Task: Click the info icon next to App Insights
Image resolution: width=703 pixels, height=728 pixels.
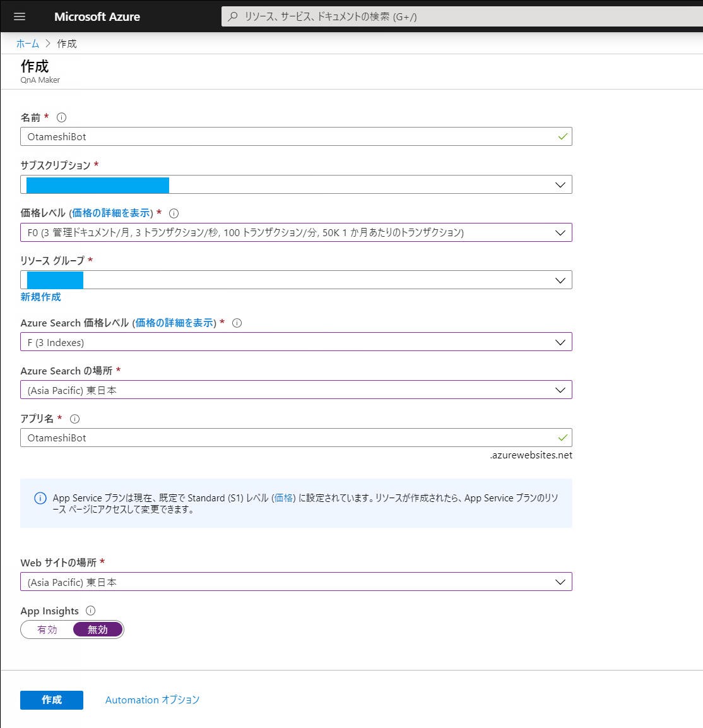Action: click(x=90, y=611)
